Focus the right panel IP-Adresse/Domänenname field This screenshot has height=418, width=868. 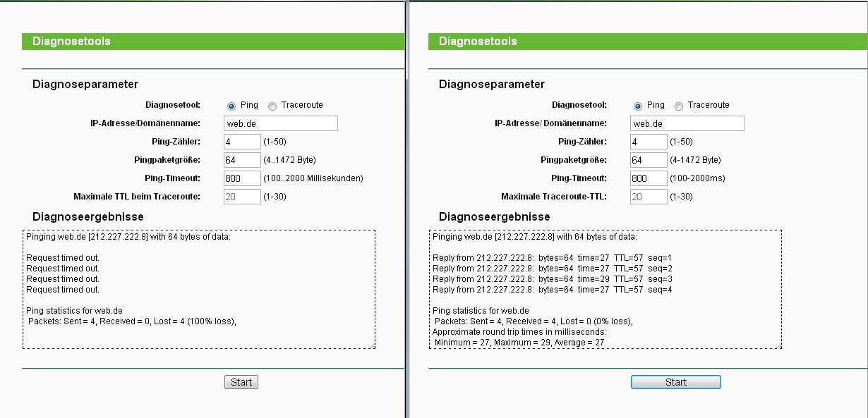tap(687, 123)
